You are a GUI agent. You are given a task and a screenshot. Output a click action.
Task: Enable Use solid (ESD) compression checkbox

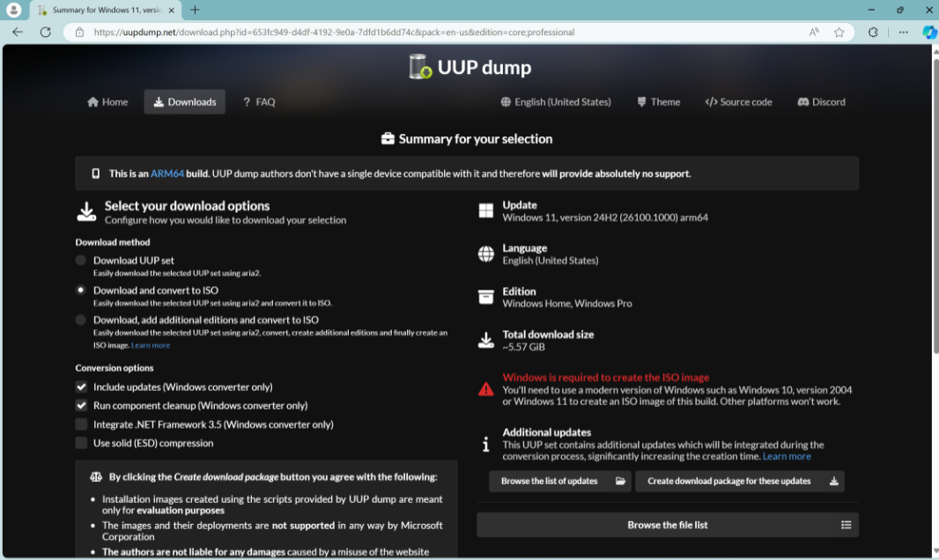81,444
